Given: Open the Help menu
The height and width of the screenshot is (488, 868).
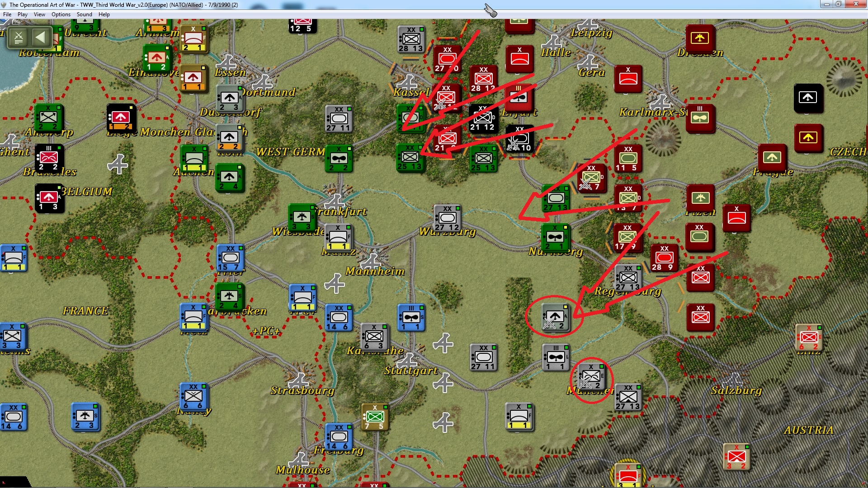Looking at the screenshot, I should click(104, 14).
